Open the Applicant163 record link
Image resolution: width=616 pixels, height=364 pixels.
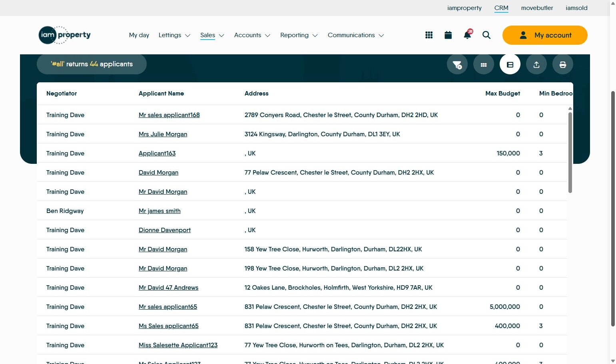[157, 153]
